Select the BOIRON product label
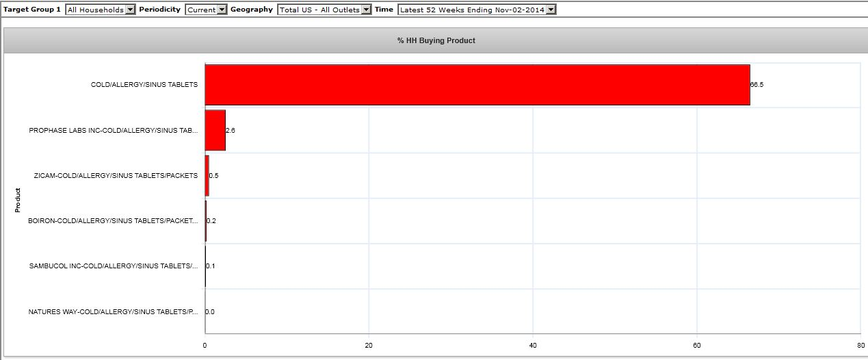 (x=113, y=221)
